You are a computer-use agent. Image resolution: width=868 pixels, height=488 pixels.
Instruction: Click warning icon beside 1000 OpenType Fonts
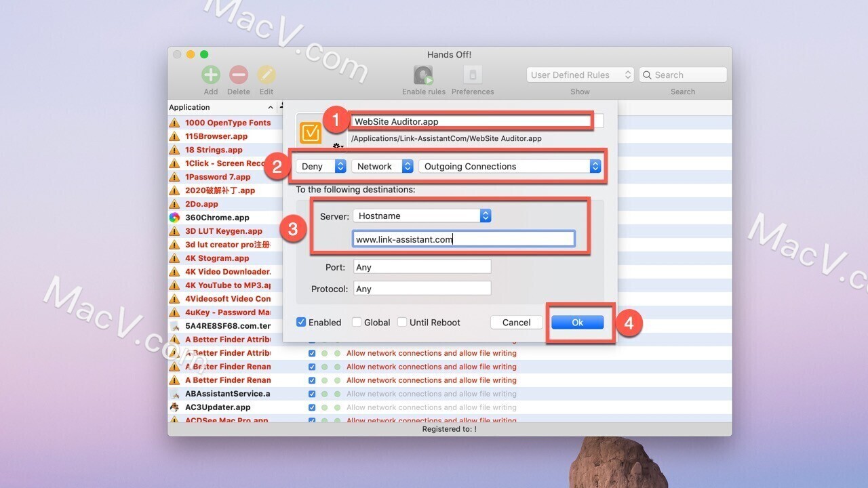pos(174,123)
